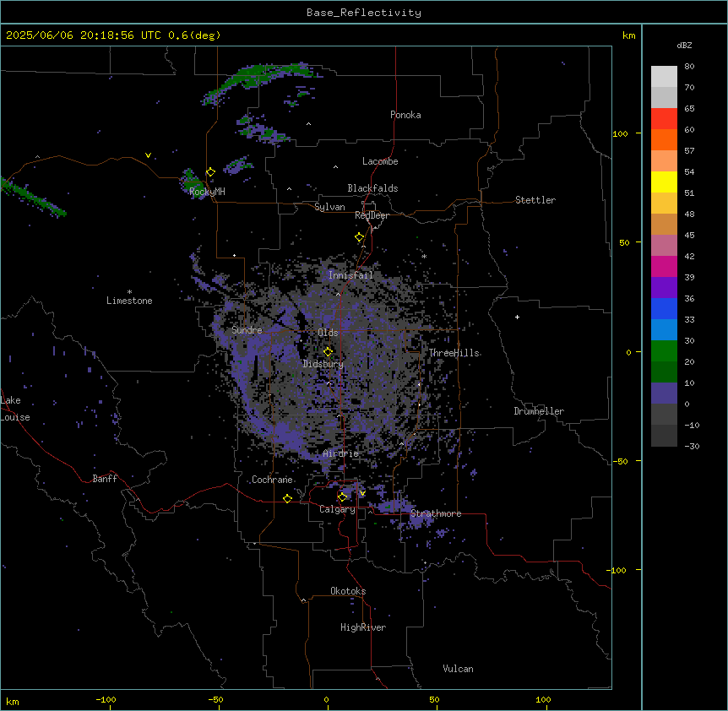The width and height of the screenshot is (728, 711).
Task: Click the white plus marker north of Drumheller
Action: pos(517,317)
